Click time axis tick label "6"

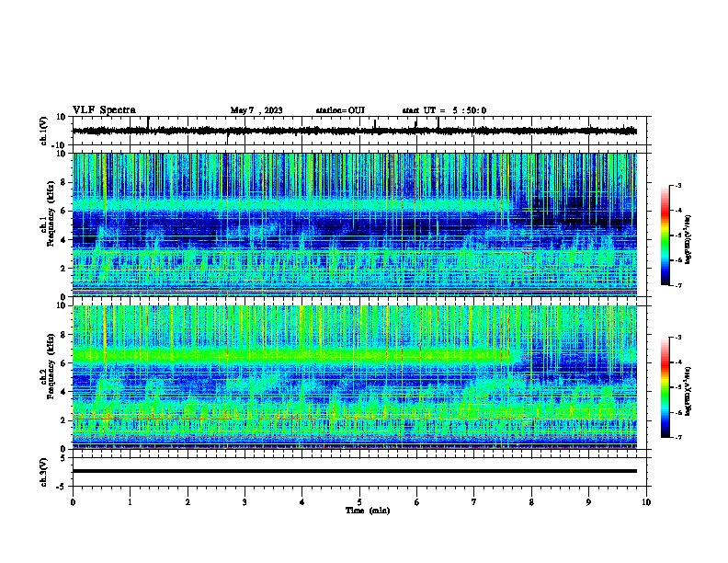coord(417,502)
